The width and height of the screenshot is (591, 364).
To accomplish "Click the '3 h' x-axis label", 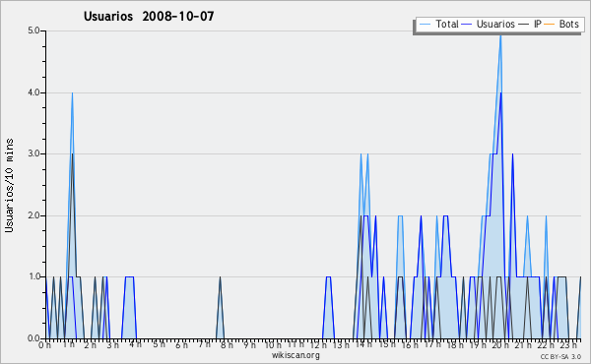I will point(112,345).
